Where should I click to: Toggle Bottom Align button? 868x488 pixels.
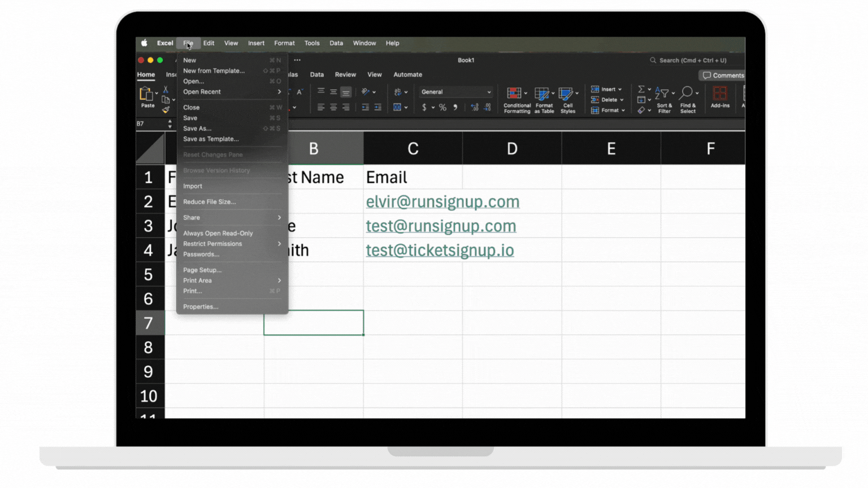coord(346,91)
